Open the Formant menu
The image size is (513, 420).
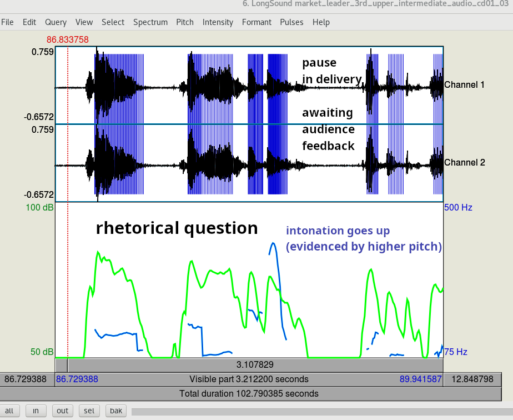click(x=256, y=22)
